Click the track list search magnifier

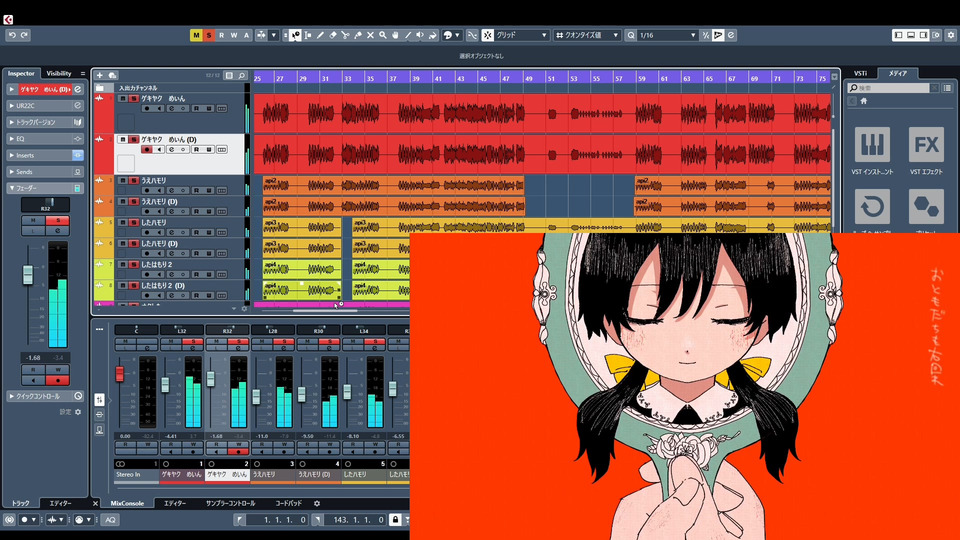[x=242, y=75]
